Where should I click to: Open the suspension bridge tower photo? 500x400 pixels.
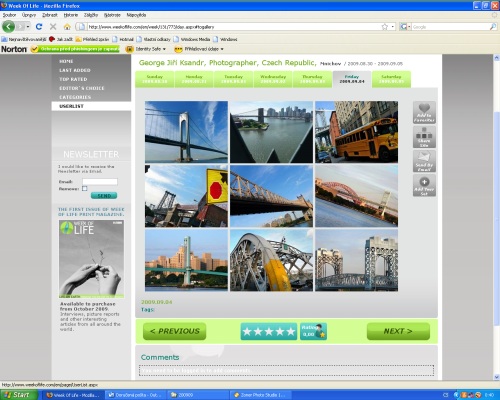pyautogui.click(x=186, y=132)
